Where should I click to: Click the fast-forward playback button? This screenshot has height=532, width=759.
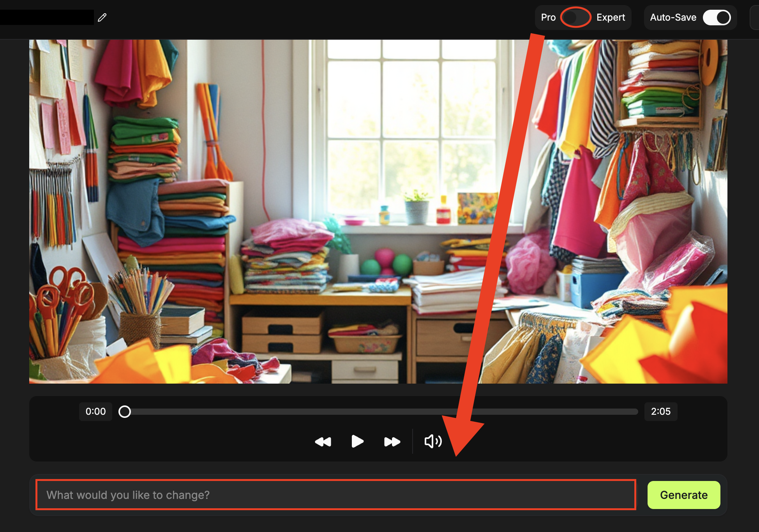(x=392, y=442)
